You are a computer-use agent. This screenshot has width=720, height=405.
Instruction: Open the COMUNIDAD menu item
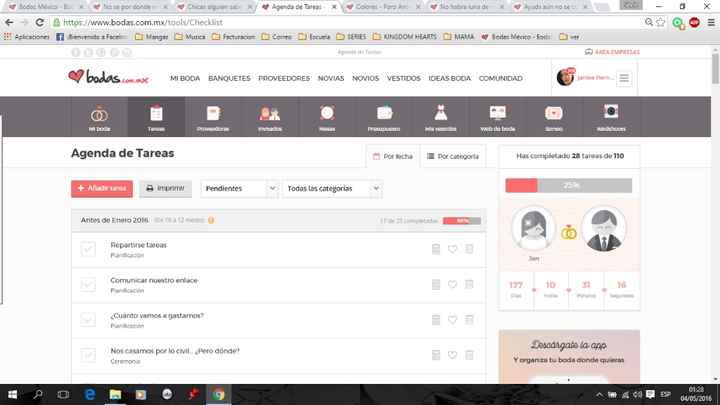point(501,79)
